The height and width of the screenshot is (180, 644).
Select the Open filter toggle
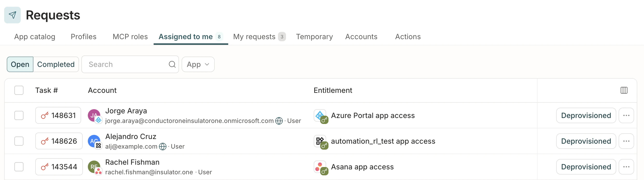pos(20,64)
